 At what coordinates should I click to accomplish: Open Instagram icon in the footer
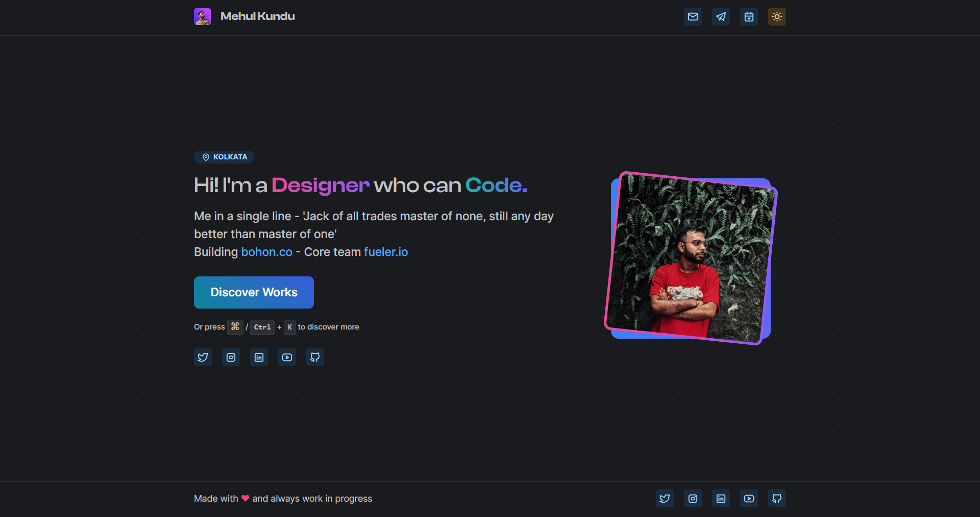pos(693,499)
